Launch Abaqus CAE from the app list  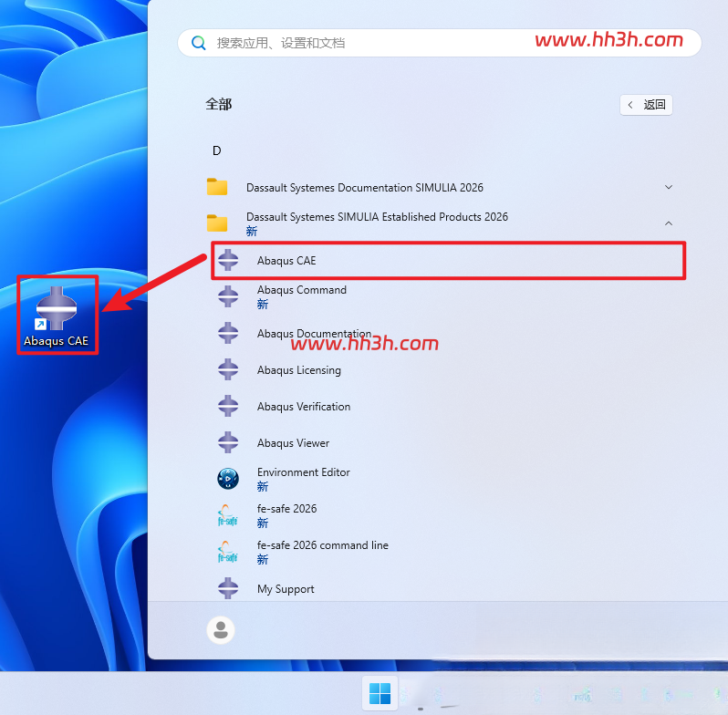[448, 261]
